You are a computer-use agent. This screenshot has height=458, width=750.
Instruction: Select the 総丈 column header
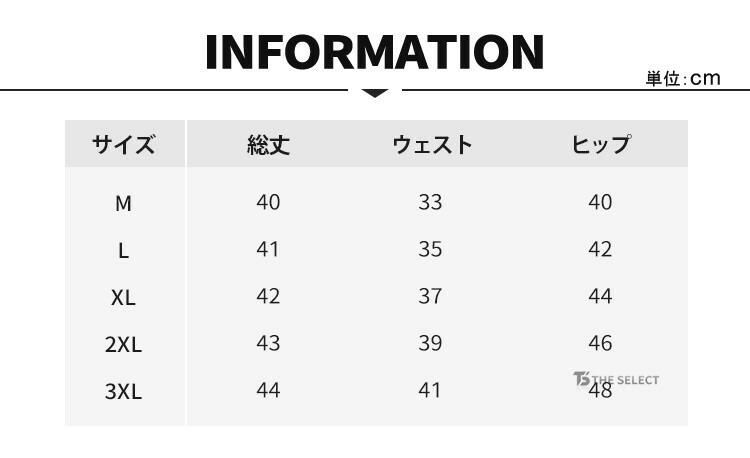[268, 144]
